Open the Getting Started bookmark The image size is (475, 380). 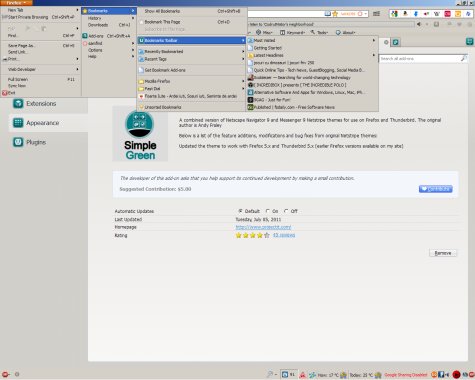tap(312, 48)
